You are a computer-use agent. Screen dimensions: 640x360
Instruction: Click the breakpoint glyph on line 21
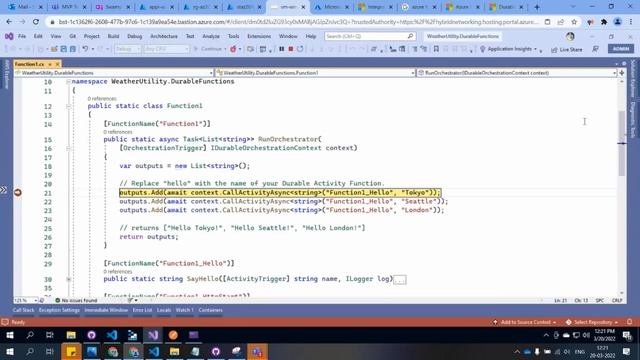pos(18,192)
